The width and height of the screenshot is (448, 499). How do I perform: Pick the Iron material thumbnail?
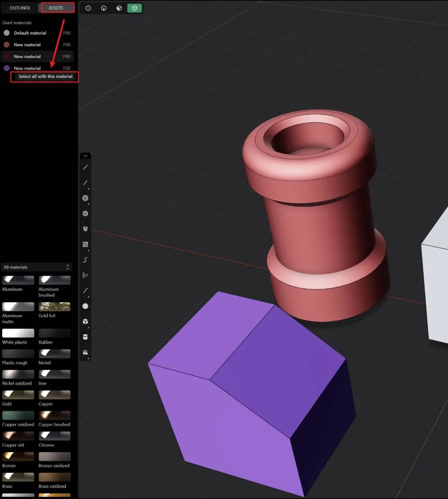click(x=55, y=375)
